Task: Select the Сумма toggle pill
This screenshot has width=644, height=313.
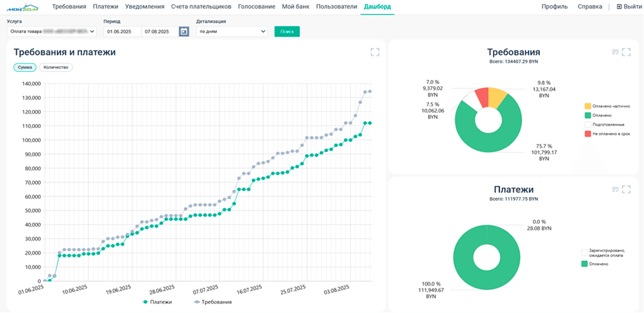Action: [x=25, y=67]
